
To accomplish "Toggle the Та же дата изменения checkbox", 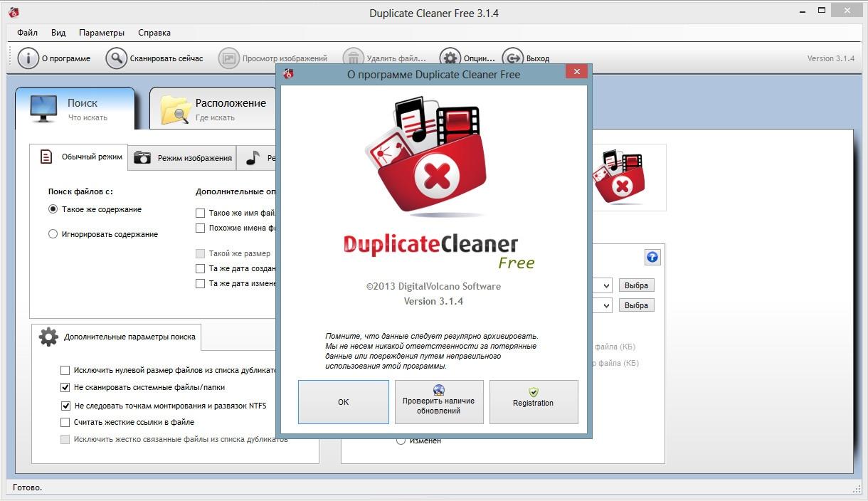I will click(200, 283).
